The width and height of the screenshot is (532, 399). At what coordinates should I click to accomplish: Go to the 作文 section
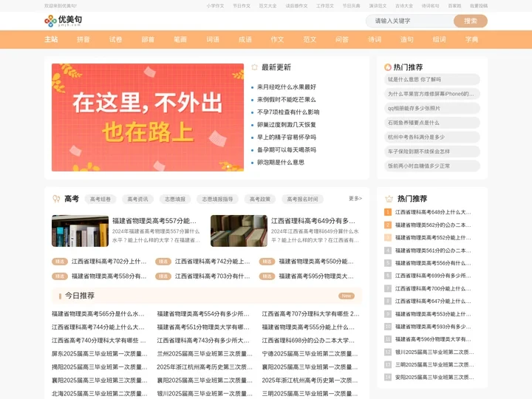tap(277, 39)
